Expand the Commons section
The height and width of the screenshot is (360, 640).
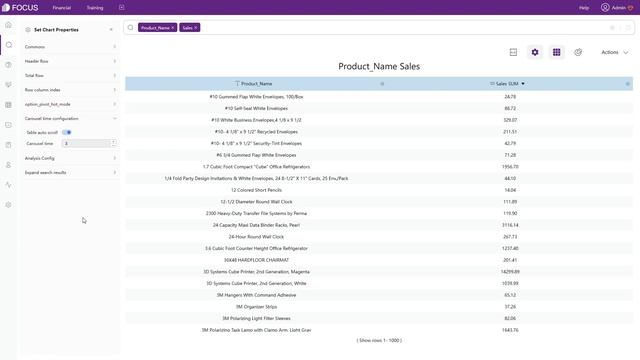coord(70,47)
